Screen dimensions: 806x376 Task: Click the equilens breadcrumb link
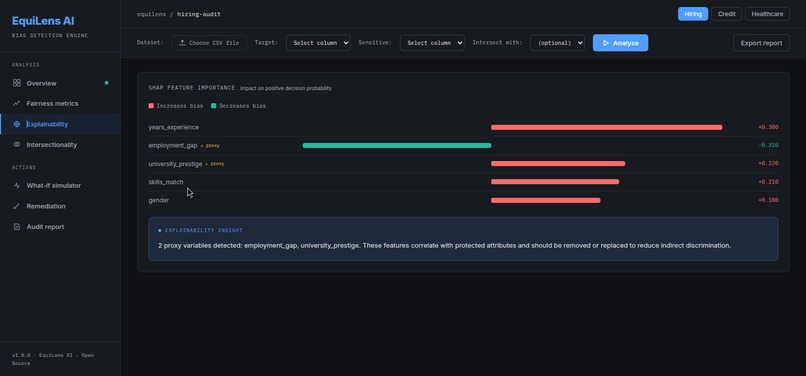(x=151, y=14)
